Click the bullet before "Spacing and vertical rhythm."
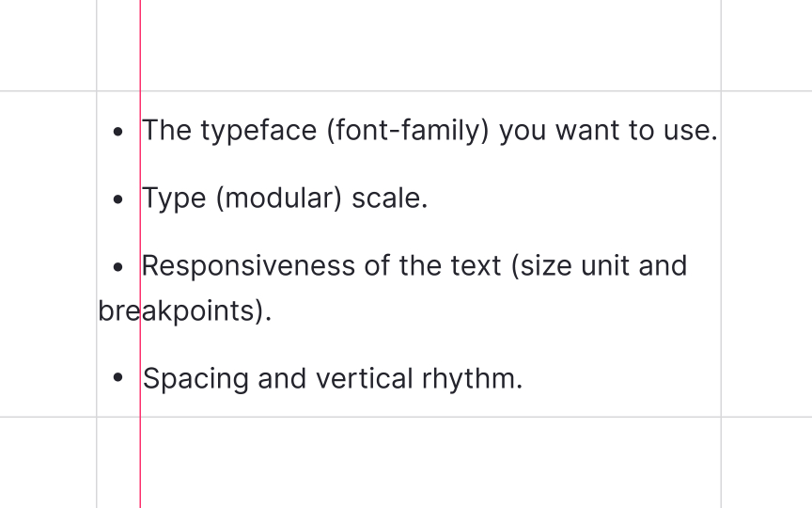The image size is (812, 508). point(118,377)
